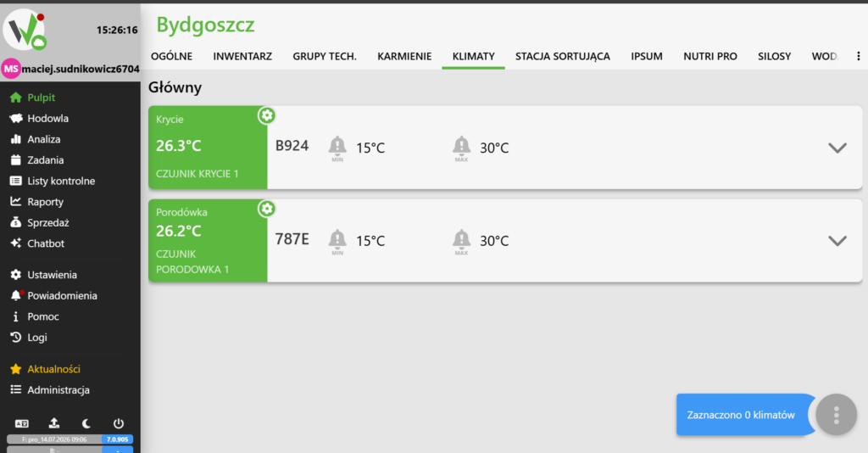Click the pro_14.07.2026 09:06 build label

pos(54,439)
